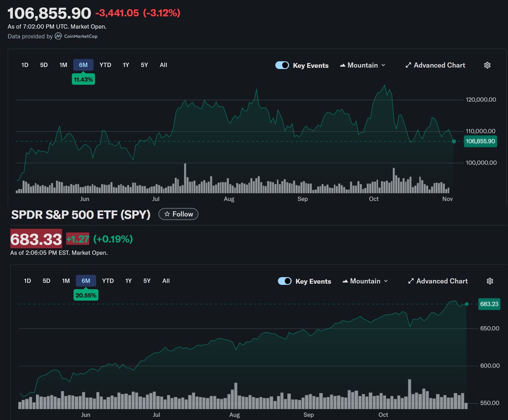The height and width of the screenshot is (420, 508).
Task: Select 6M range on SPY chart
Action: [86, 281]
